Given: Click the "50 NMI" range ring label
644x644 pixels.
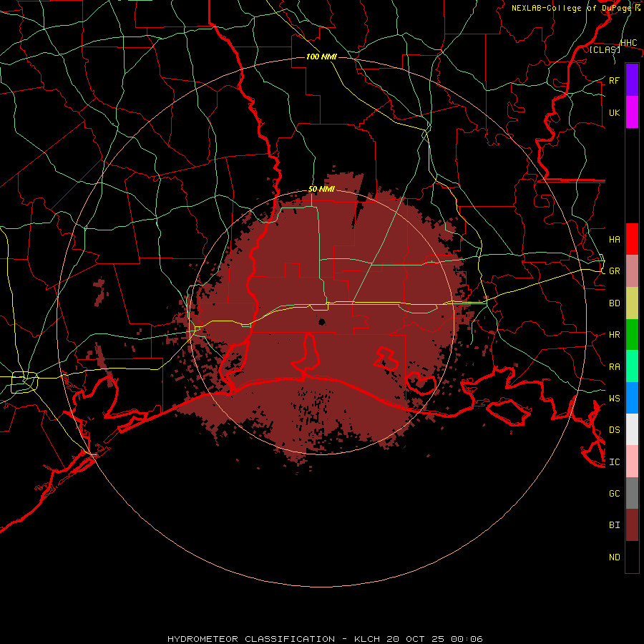Looking at the screenshot, I should 321,190.
